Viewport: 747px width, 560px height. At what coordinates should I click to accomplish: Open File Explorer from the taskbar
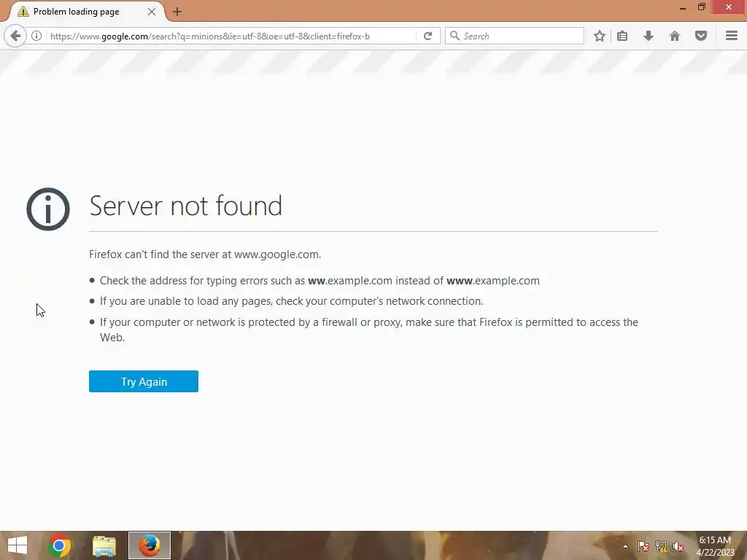point(104,545)
